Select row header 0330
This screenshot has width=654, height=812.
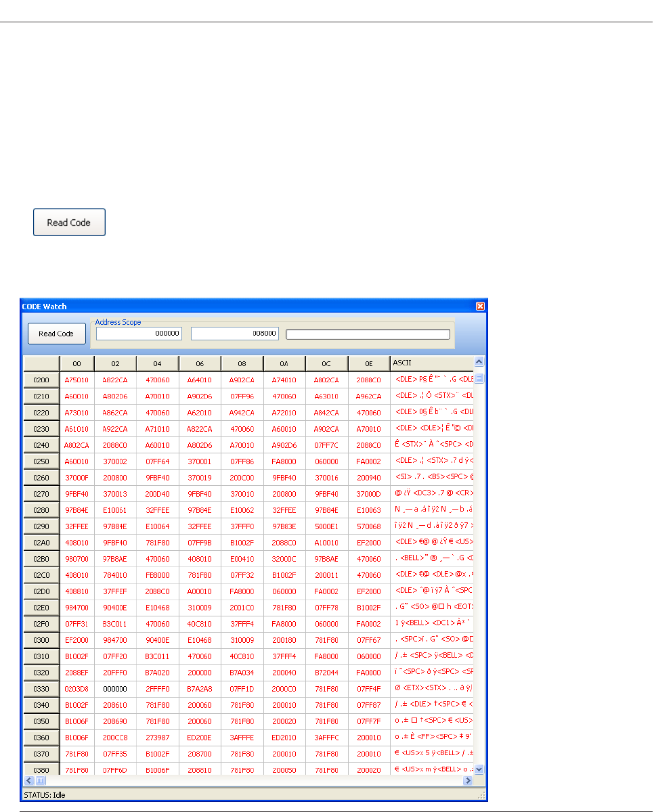41,689
